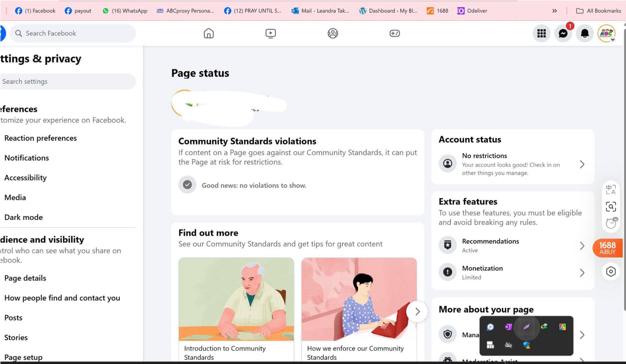Viewport: 626px width, 364px height.
Task: Open Page details settings
Action: (x=25, y=278)
